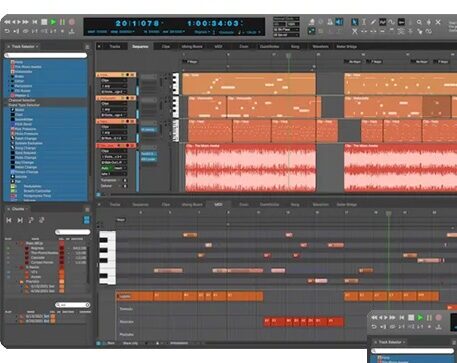Screen dimensions: 457x363
Task: Select Tempo Change in the event type list
Action: click(x=27, y=172)
